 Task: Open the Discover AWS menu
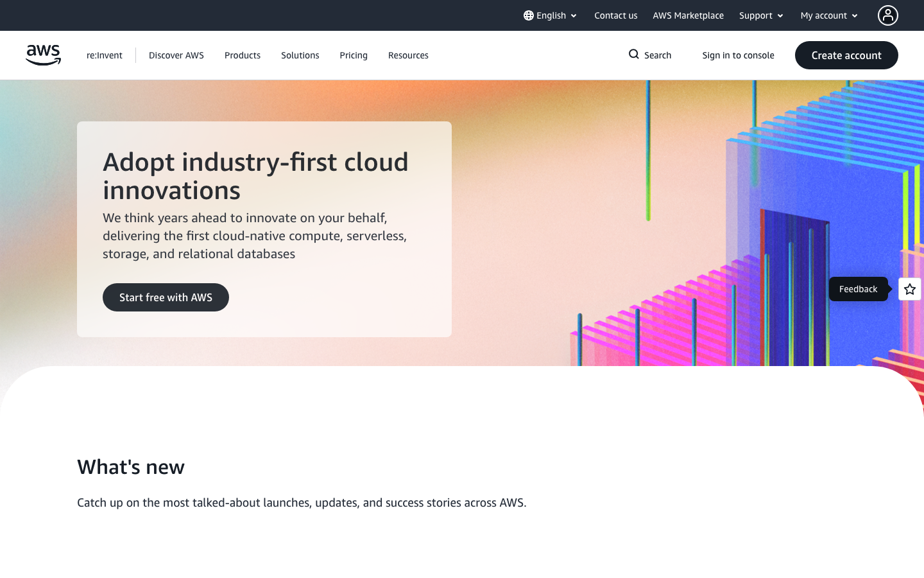point(176,55)
